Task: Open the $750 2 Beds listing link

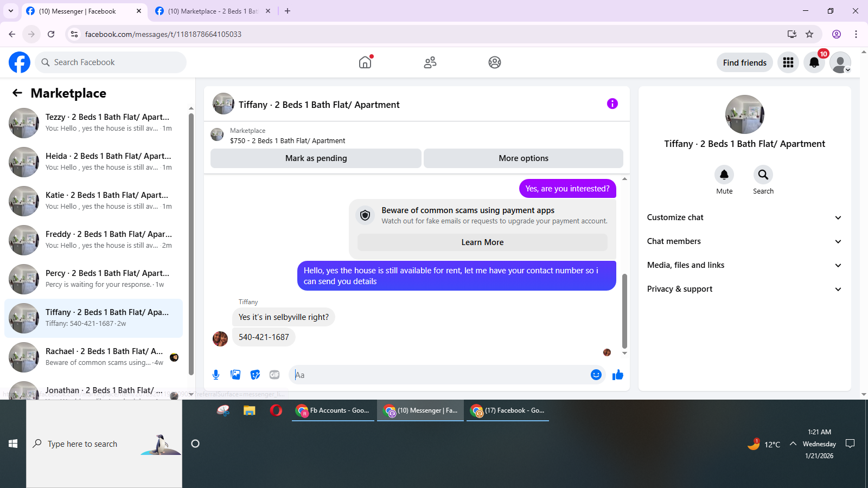Action: [x=288, y=140]
